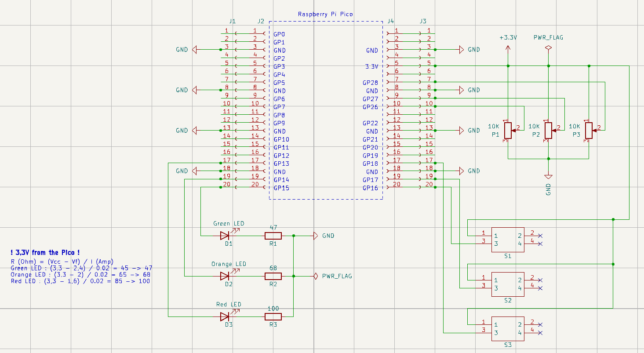Click the GP13 pin label
Screen dimensions: 644x353
point(281,164)
